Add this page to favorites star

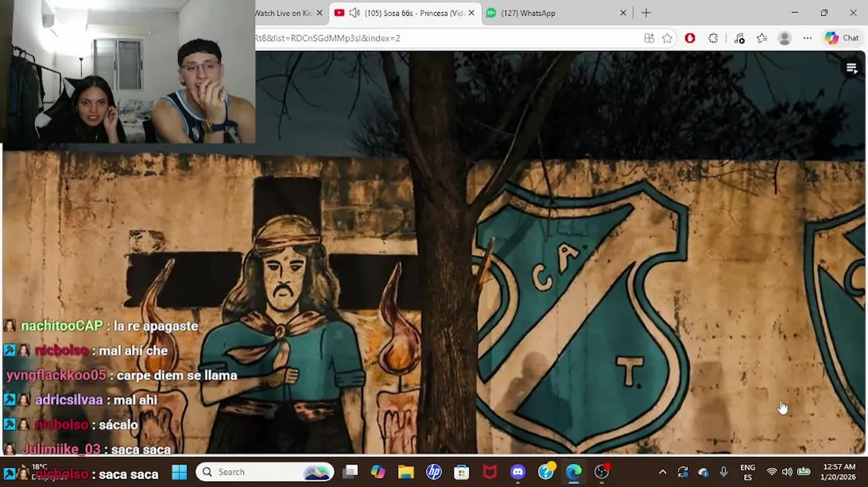(667, 39)
